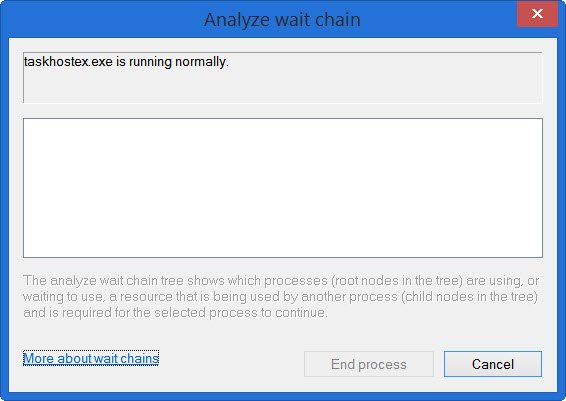Open the More about wait chains link
The image size is (566, 401).
91,358
